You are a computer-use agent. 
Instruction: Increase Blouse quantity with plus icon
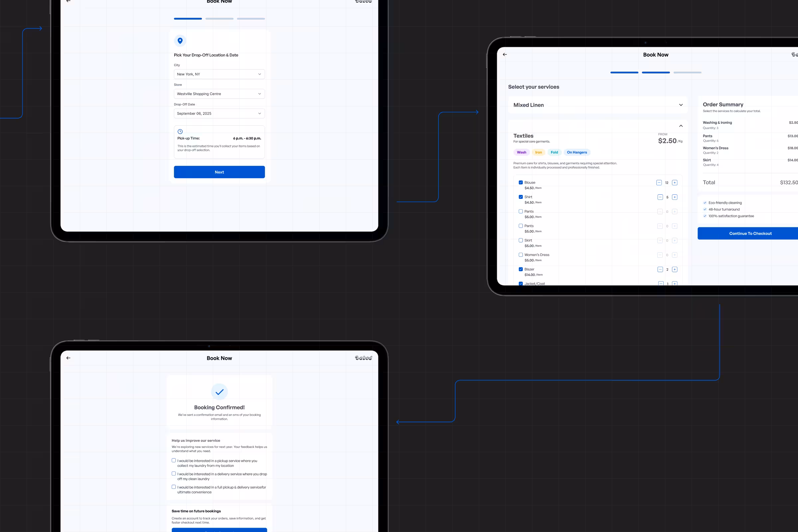pos(675,183)
